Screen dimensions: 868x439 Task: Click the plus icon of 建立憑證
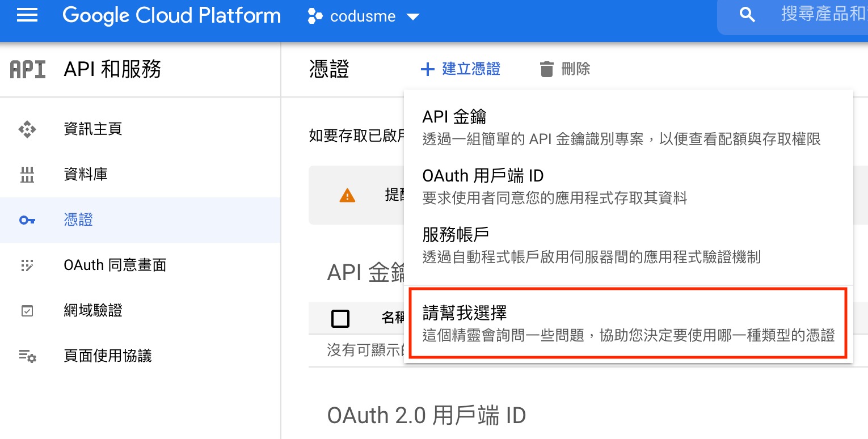tap(427, 70)
